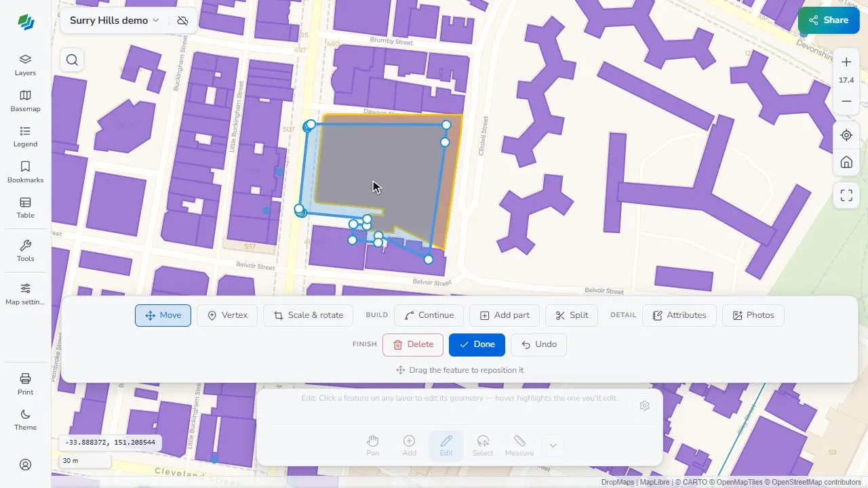868x488 pixels.
Task: Open Map settings in sidebar
Action: 25,294
